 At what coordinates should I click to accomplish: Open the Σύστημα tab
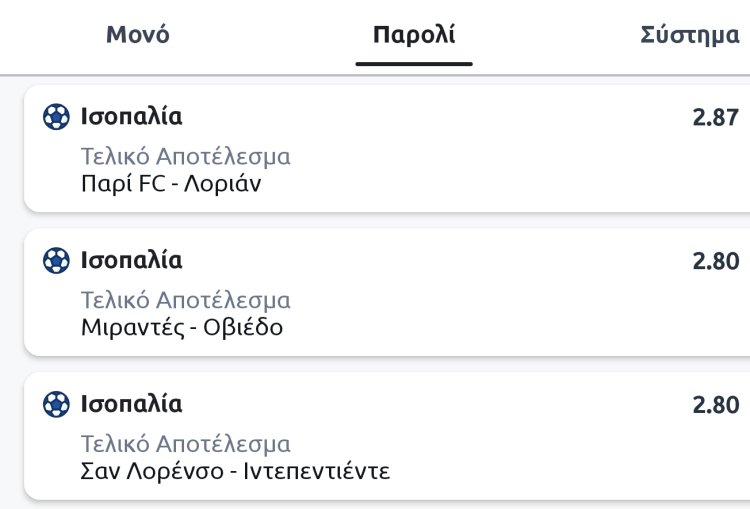click(690, 35)
